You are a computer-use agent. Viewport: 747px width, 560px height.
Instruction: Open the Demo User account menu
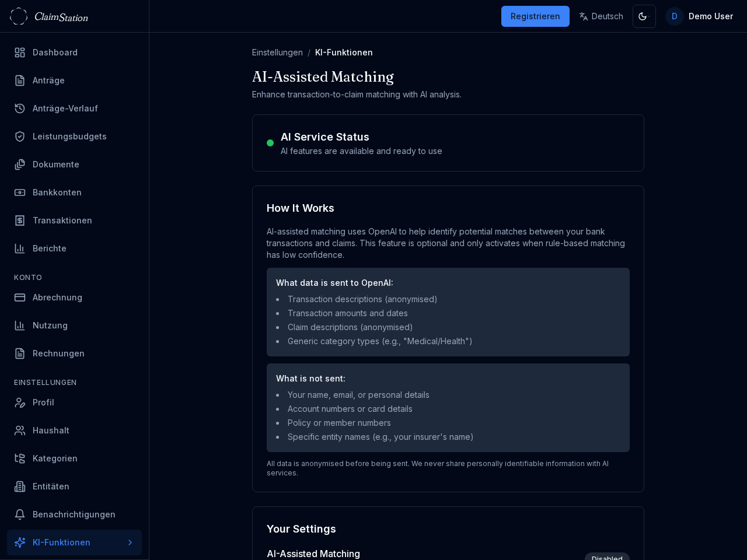coord(700,16)
